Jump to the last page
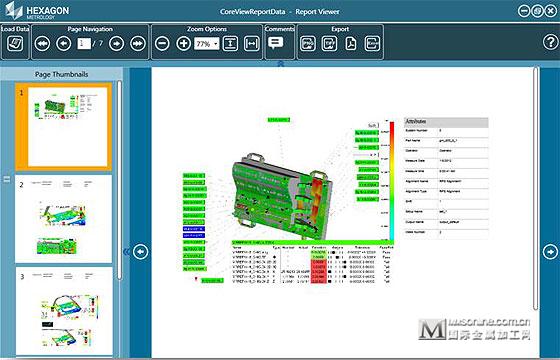Viewport: 560px width, 360px height. click(x=138, y=44)
